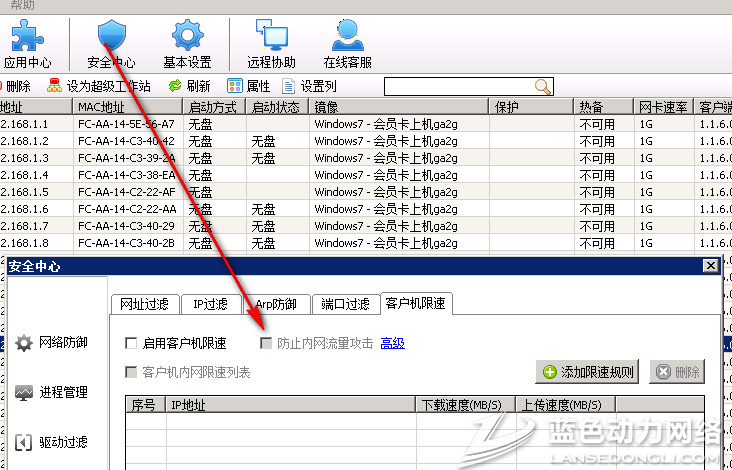Screen dimensions: 732x470
Task: Select MAC FC-AA-14-5E-56-A7 cell
Action: (127, 124)
